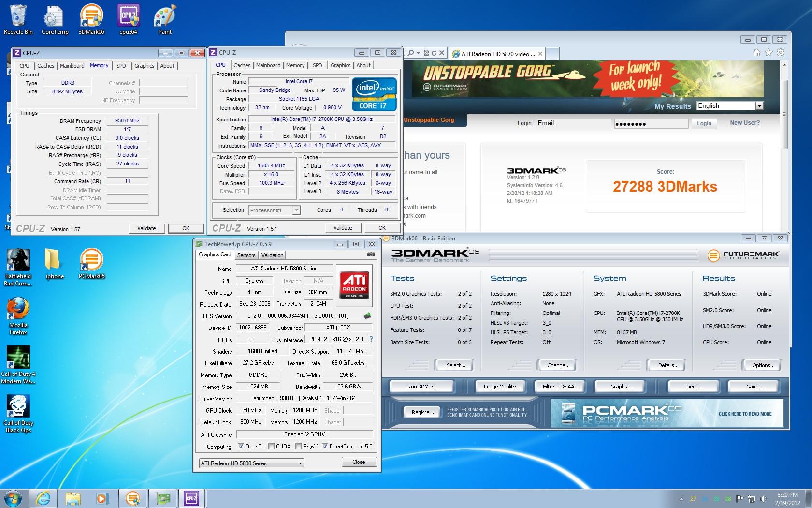The width and height of the screenshot is (812, 508).
Task: Toggle the PhysX checkbox in GPU-Z
Action: click(298, 447)
